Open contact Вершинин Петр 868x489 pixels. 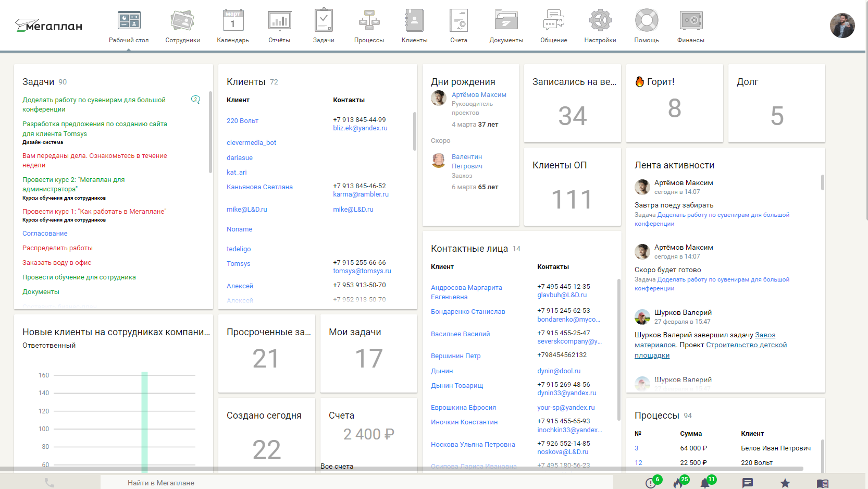[x=456, y=356]
